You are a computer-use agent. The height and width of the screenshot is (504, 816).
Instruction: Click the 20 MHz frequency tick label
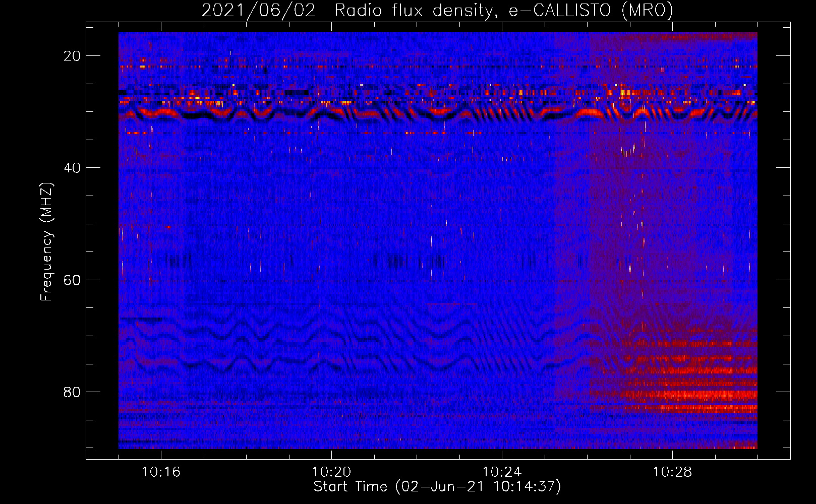pos(72,56)
